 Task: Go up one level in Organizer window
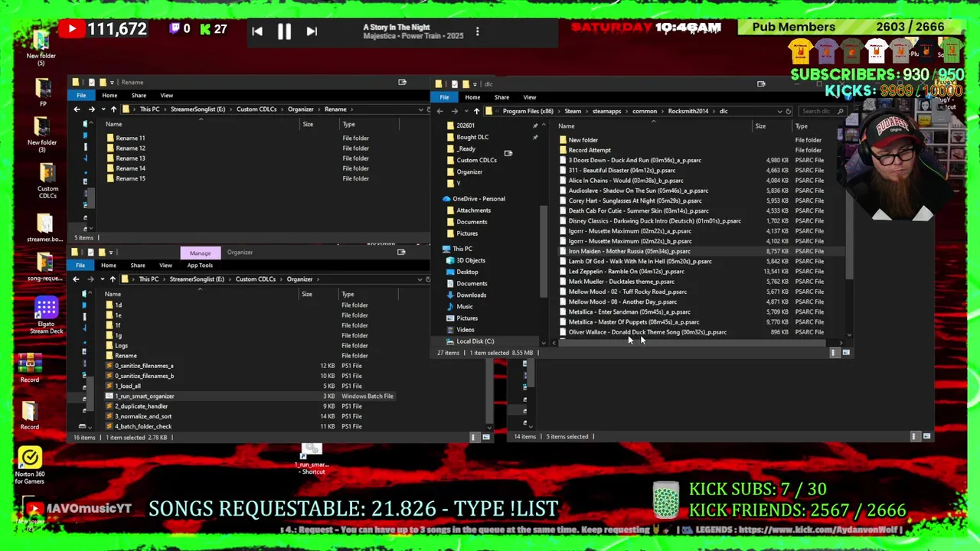pos(113,279)
